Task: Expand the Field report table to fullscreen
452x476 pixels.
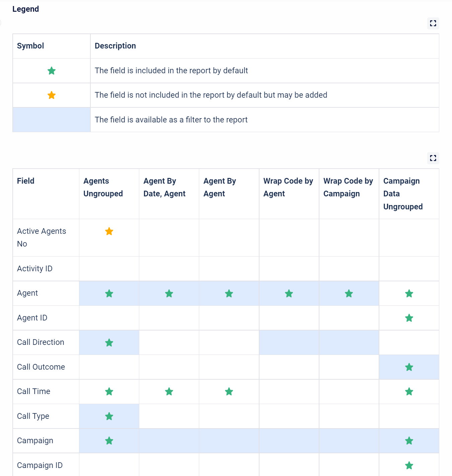Action: pyautogui.click(x=433, y=158)
